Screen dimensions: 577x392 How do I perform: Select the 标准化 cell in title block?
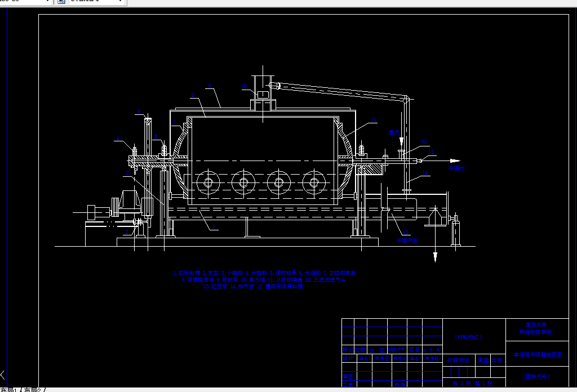pos(399,358)
